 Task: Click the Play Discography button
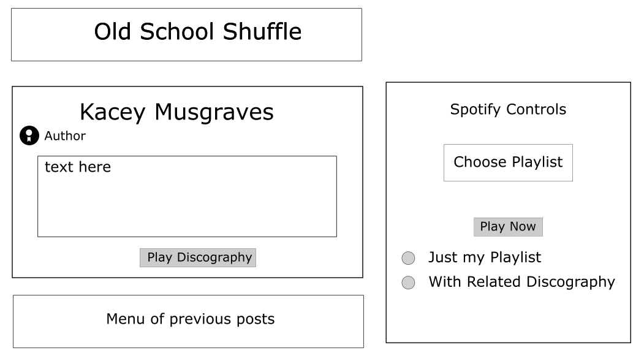pyautogui.click(x=198, y=257)
